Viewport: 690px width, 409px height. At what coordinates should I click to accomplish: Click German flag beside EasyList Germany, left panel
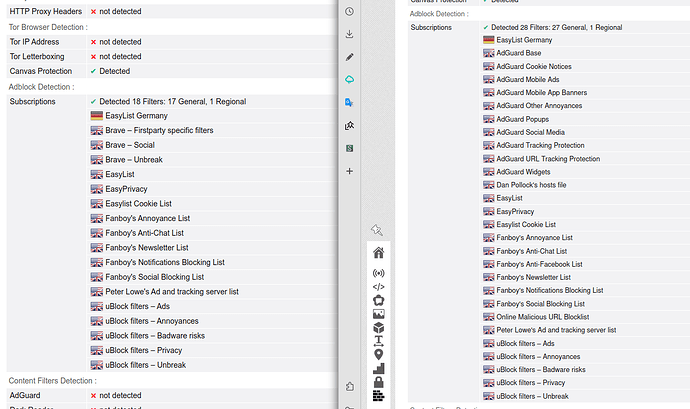coord(97,116)
